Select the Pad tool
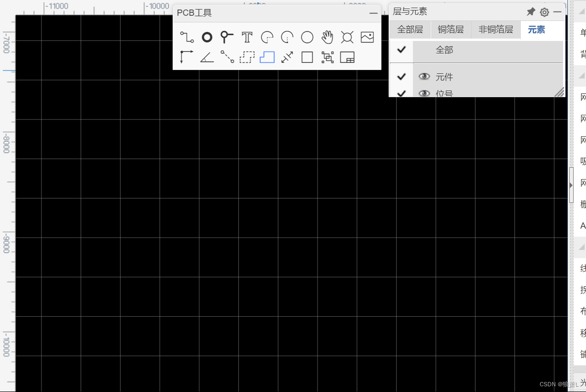586x392 pixels. 207,37
